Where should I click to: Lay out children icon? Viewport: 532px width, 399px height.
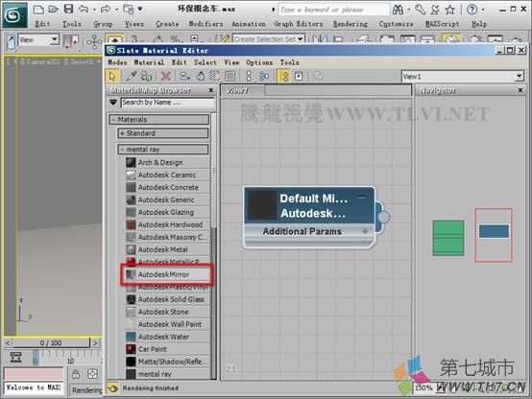pos(264,77)
